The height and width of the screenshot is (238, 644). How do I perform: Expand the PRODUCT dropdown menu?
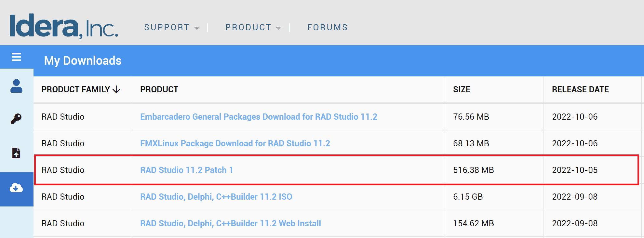point(253,27)
